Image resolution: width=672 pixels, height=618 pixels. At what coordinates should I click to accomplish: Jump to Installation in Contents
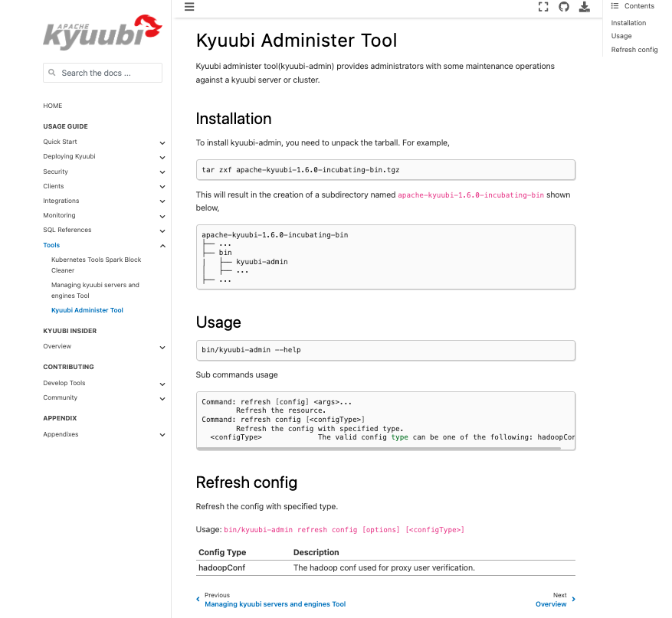click(x=628, y=23)
